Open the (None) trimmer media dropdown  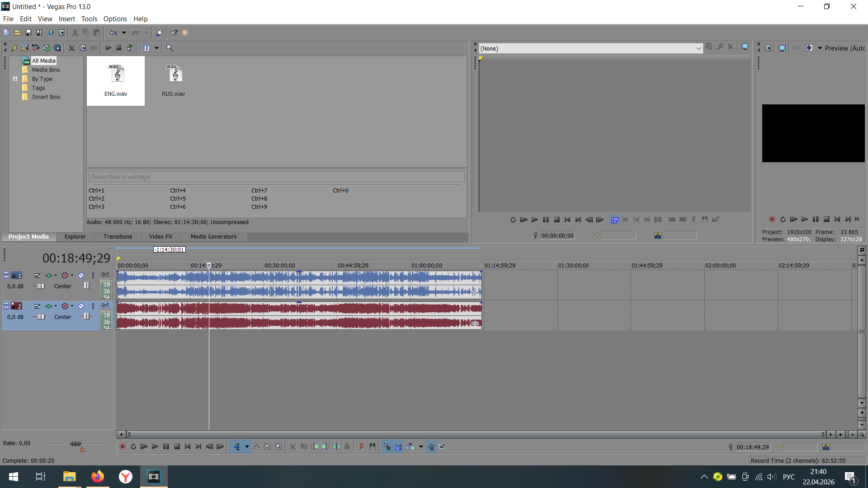[698, 48]
